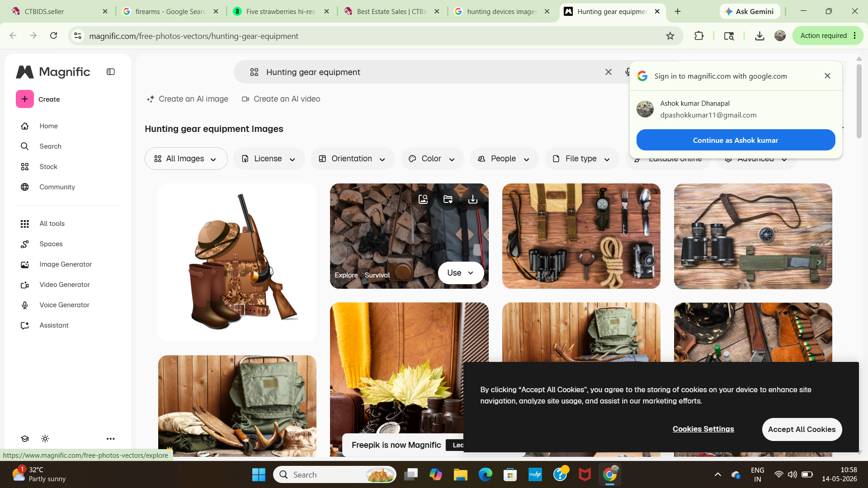Expand the License filter dropdown
This screenshot has width=868, height=488.
pyautogui.click(x=269, y=159)
